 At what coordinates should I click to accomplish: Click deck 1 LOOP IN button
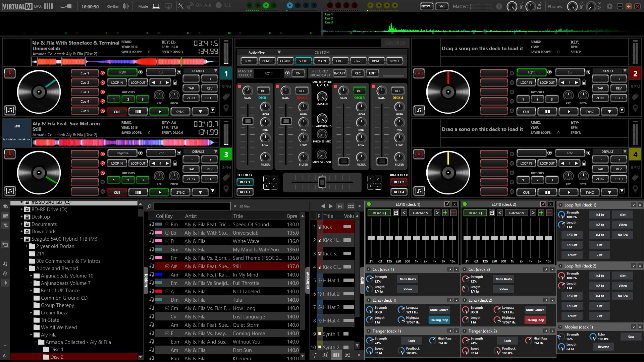tap(117, 82)
